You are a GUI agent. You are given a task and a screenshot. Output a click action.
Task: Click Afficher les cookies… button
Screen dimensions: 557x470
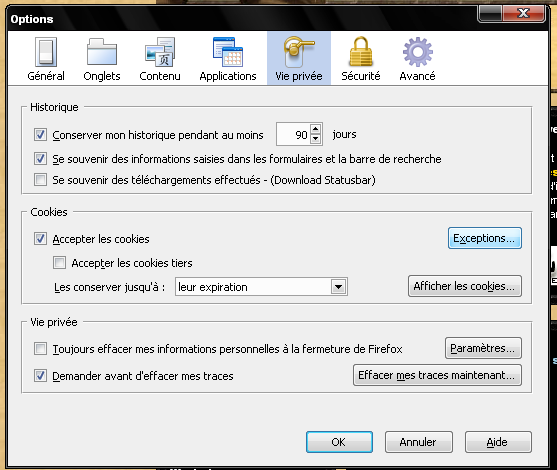click(x=465, y=286)
